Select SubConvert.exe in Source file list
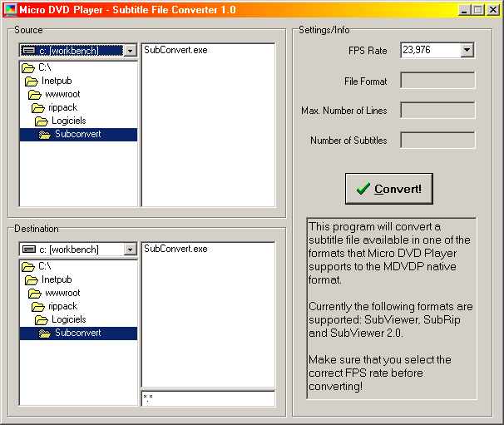The height and width of the screenshot is (425, 504). 175,50
